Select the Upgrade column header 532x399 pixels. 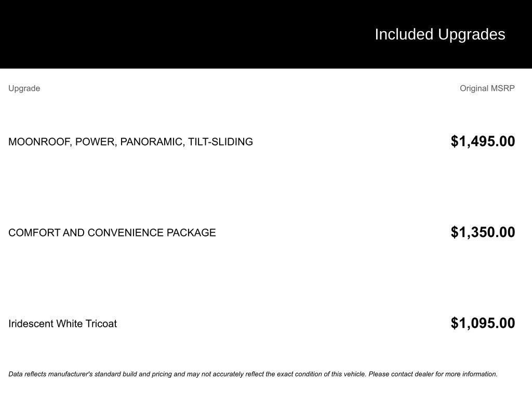coord(24,88)
